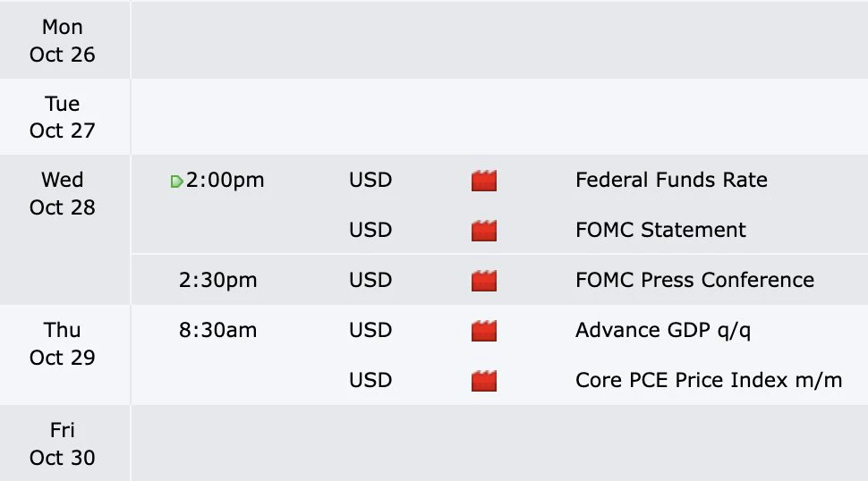Select the Wed Oct 28 date cell
This screenshot has height=481, width=868.
coord(64,230)
